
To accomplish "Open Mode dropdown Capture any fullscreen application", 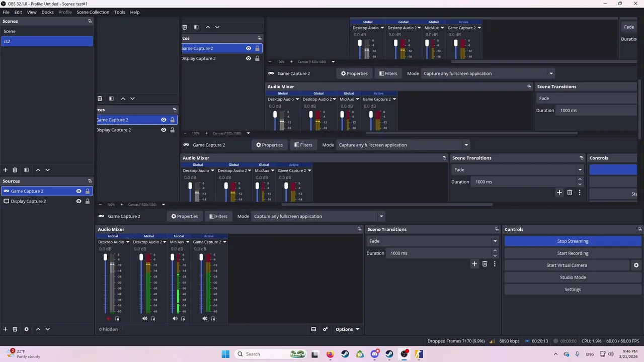I will [318, 216].
